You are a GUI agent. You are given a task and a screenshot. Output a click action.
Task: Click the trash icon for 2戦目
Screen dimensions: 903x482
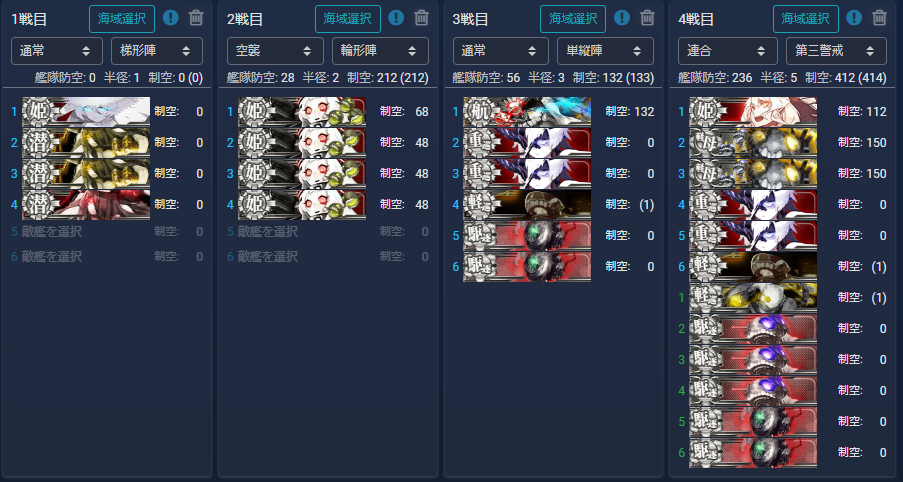coord(422,18)
